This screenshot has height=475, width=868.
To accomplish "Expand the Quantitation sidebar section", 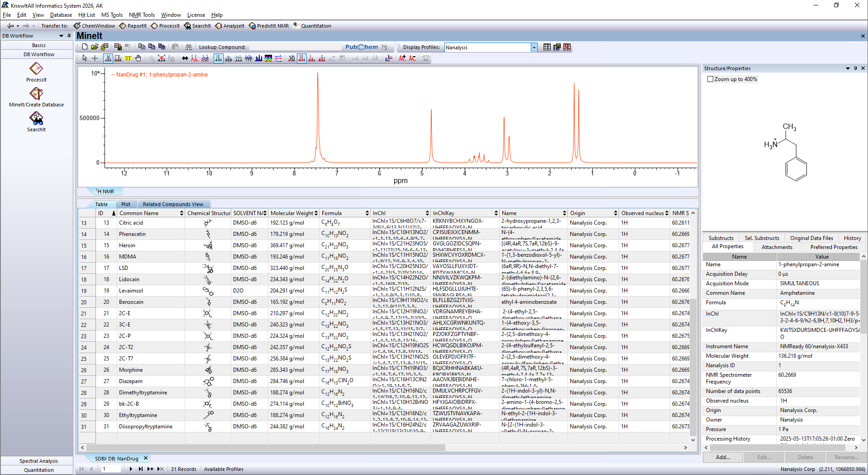I will (38, 470).
